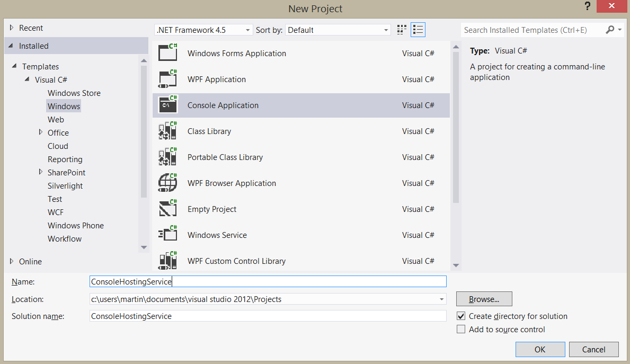Click the WPF Application template icon

(167, 79)
